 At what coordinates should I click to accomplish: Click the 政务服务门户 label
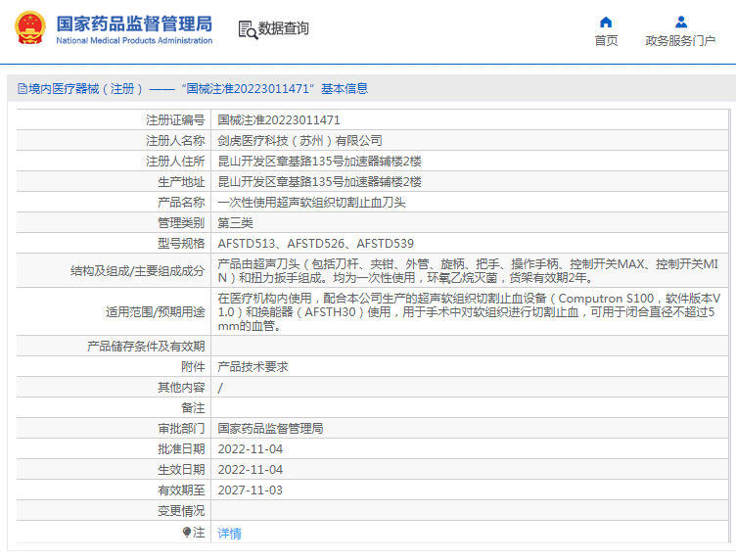coord(680,41)
